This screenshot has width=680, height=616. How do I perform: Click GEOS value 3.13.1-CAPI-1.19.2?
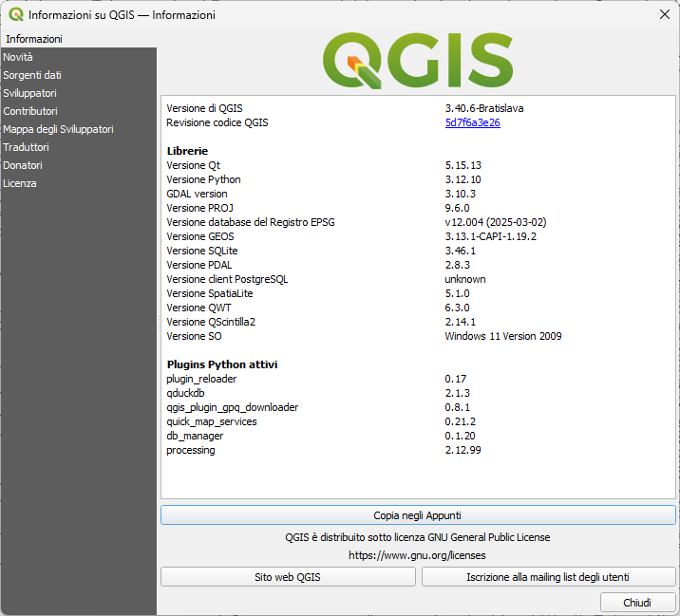(490, 236)
